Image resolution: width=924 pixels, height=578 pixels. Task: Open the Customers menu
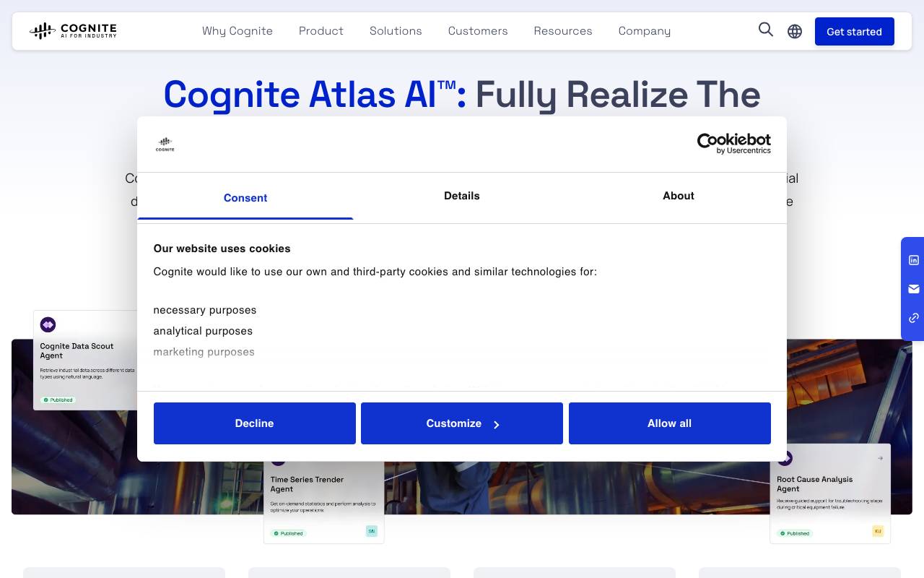478,31
